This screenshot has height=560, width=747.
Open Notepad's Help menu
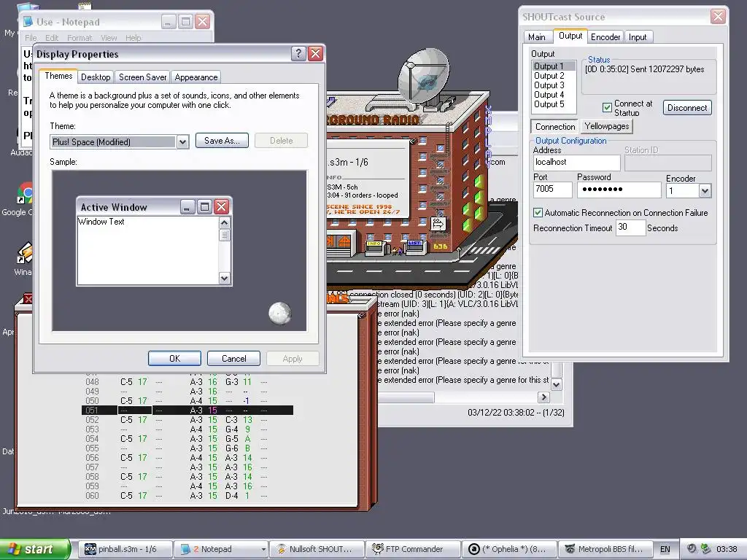pos(133,38)
